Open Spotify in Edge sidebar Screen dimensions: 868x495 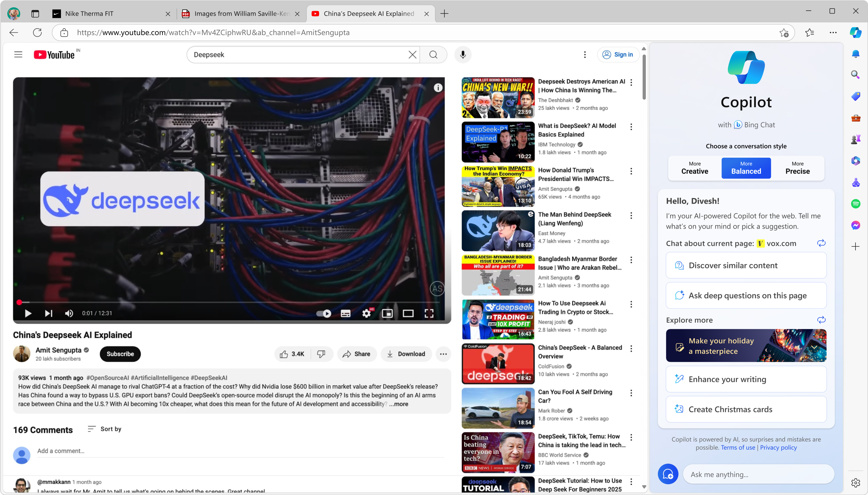855,204
